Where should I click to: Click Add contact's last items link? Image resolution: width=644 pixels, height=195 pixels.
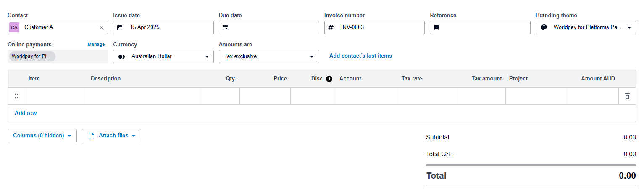point(360,56)
